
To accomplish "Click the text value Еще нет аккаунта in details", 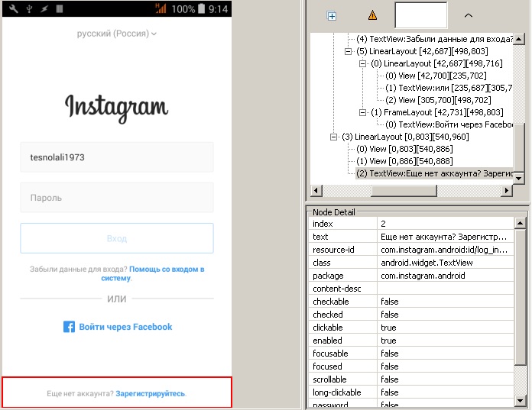I will (x=443, y=237).
